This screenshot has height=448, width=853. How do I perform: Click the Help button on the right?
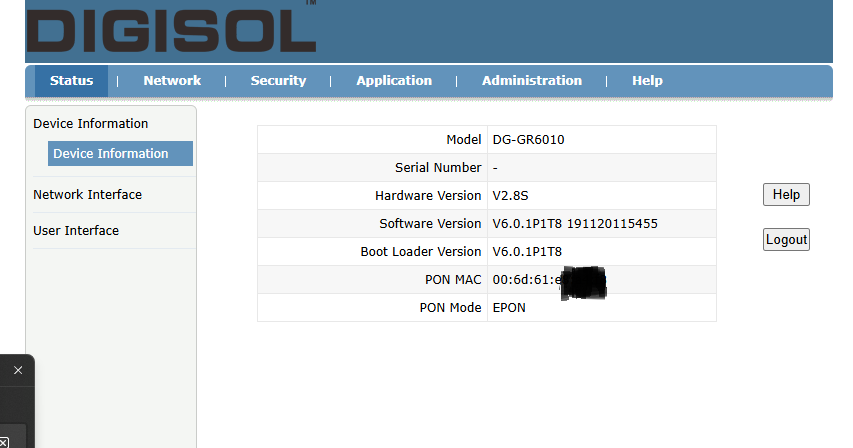tap(786, 195)
